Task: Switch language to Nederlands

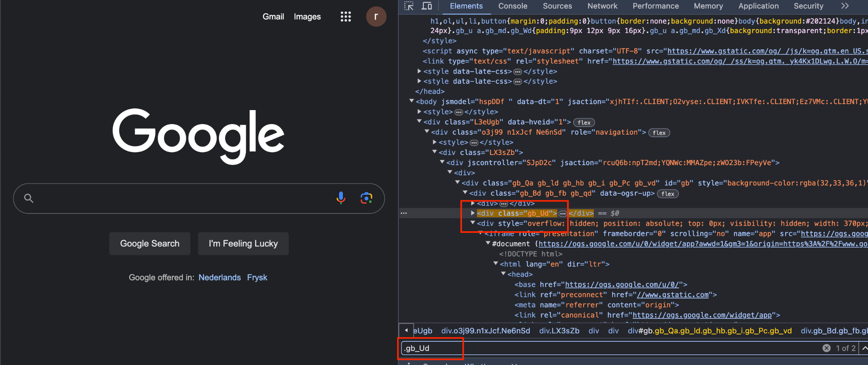Action: [x=220, y=277]
